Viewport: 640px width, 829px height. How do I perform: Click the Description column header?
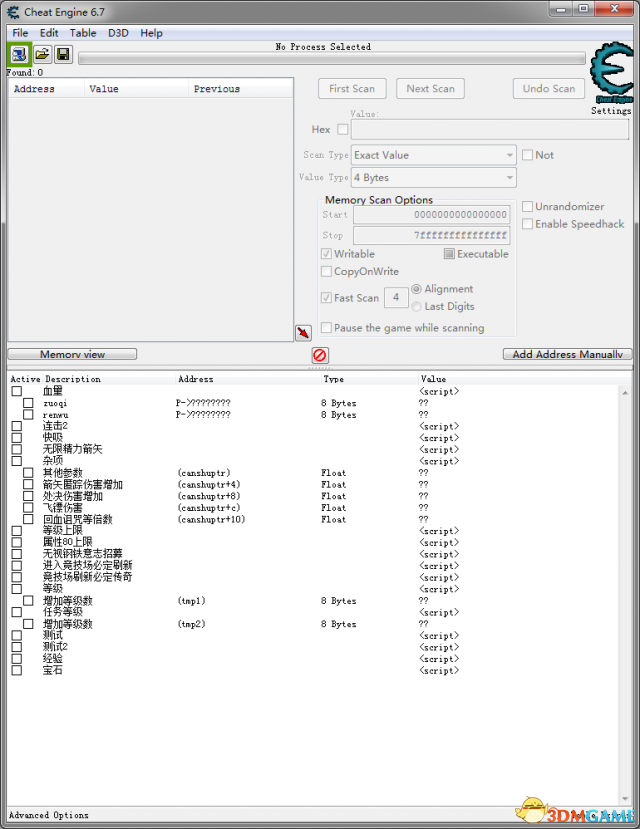coord(72,379)
